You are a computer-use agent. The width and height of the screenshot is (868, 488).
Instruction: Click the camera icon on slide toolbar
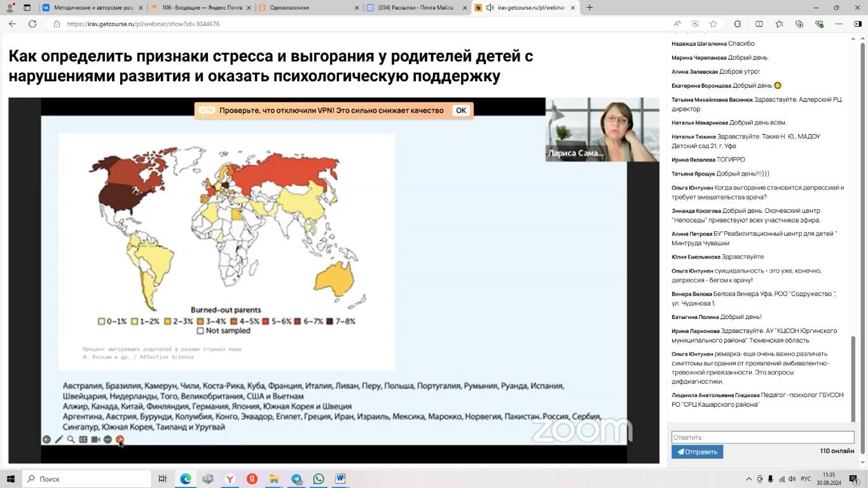[95, 439]
